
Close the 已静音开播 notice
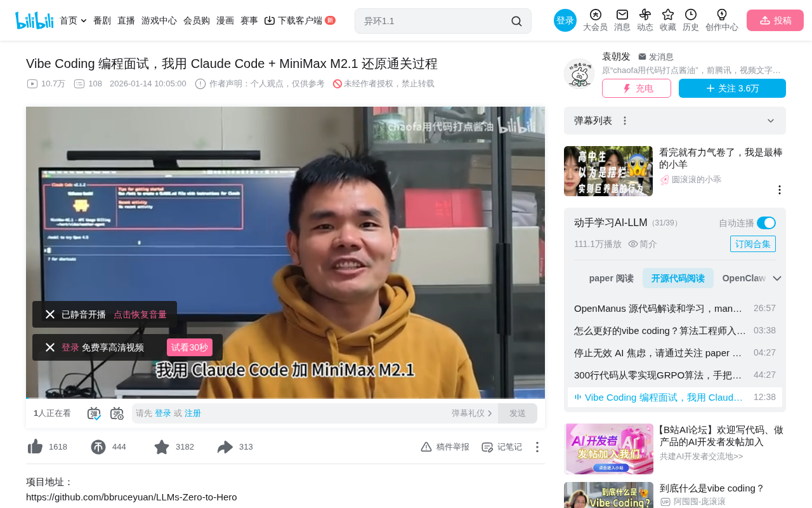click(50, 314)
